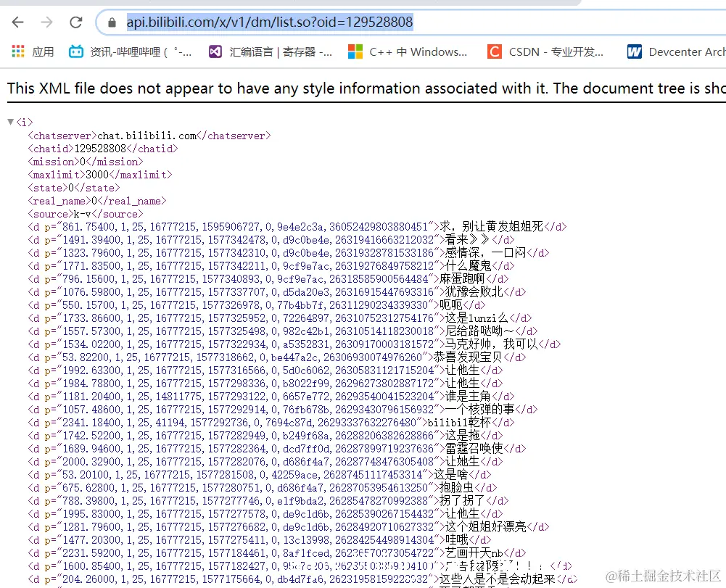Click the chatserver line chat.bilibili.com
The height and width of the screenshot is (588, 726).
149,136
